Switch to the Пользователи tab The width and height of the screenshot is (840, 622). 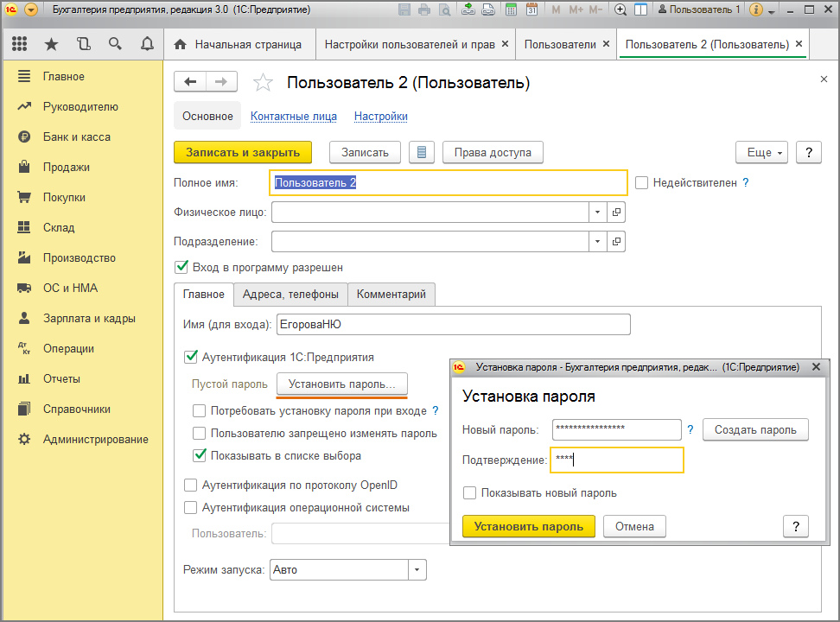click(560, 44)
